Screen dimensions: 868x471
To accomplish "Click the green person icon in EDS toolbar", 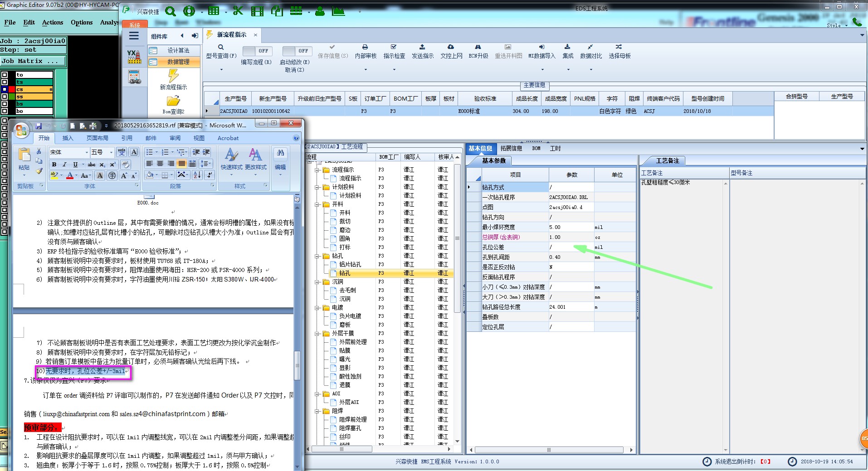I will tap(320, 11).
